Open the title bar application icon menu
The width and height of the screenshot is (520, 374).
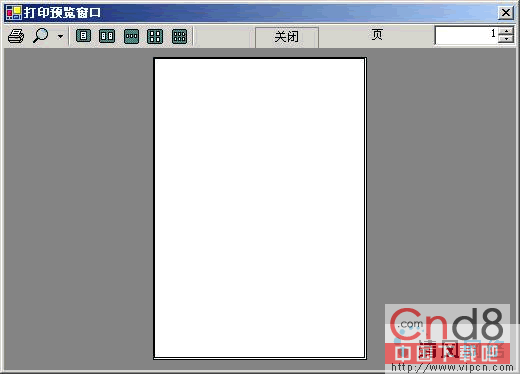[14, 13]
